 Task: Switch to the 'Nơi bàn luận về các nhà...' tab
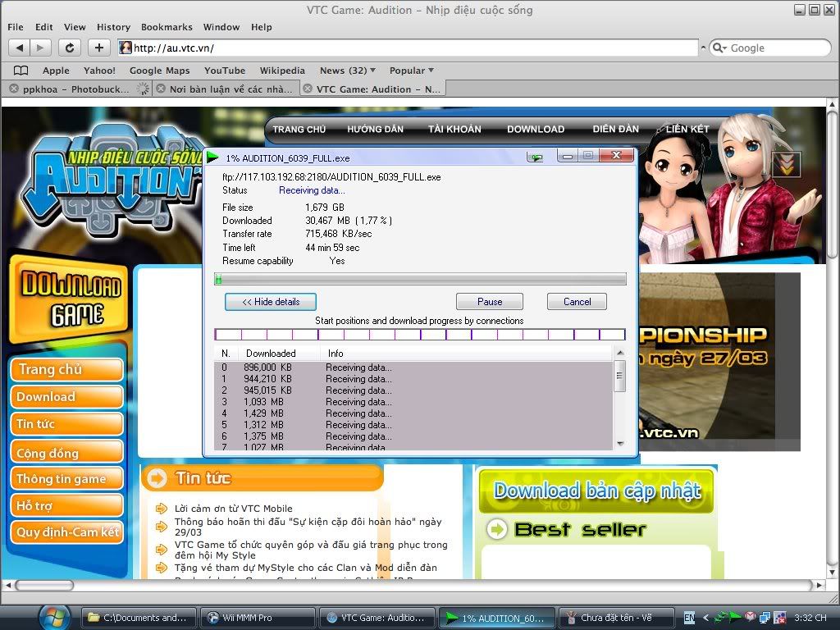[x=231, y=89]
